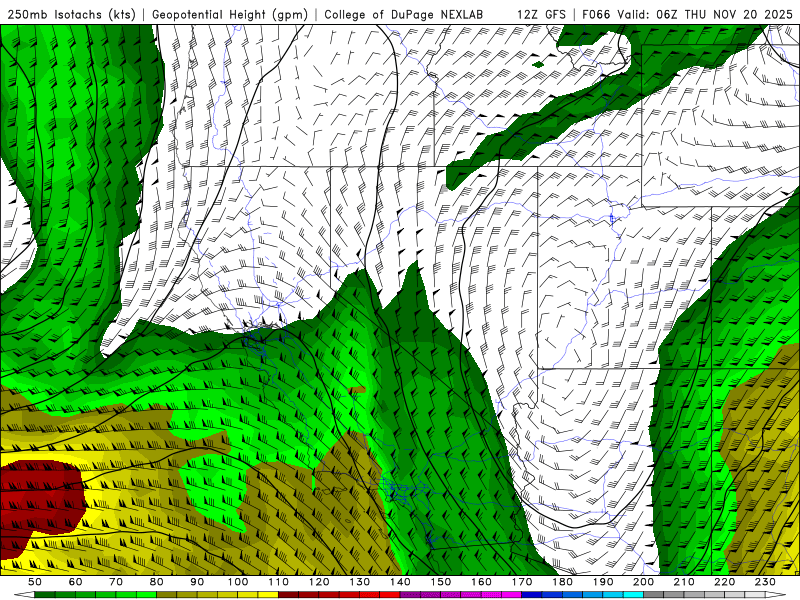Viewport: 800px width, 600px height.
Task: Click the '140' colorbar label
Action: point(400,582)
